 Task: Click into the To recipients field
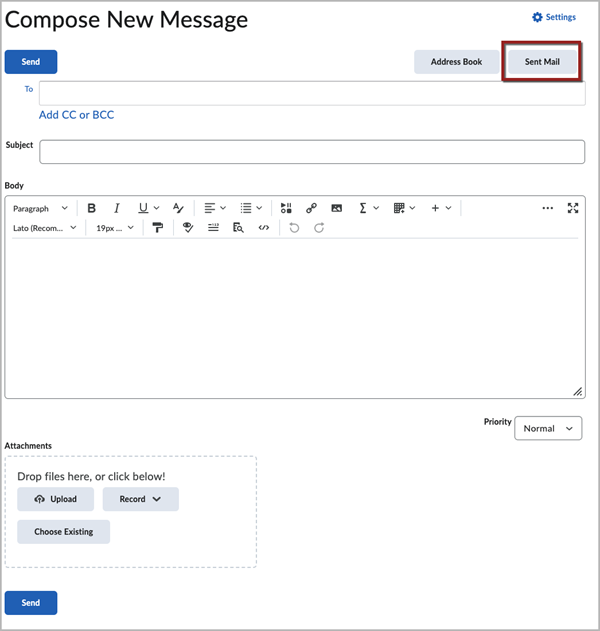[x=312, y=93]
